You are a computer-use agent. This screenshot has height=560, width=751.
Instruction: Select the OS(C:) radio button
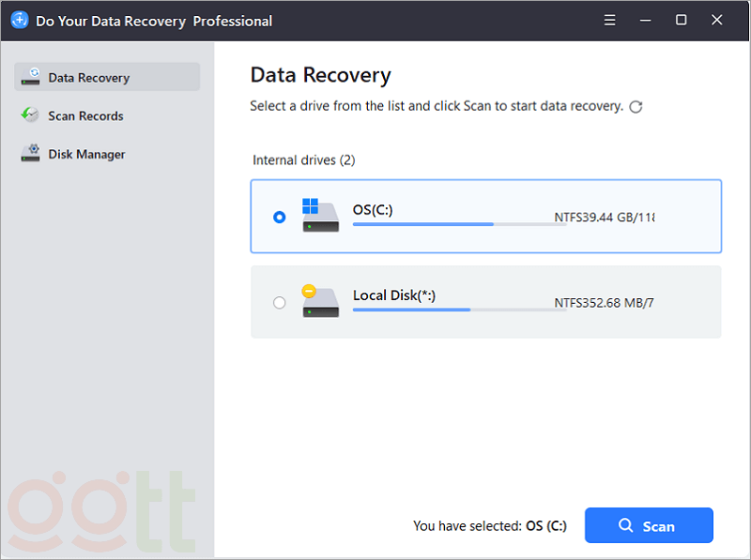[279, 217]
